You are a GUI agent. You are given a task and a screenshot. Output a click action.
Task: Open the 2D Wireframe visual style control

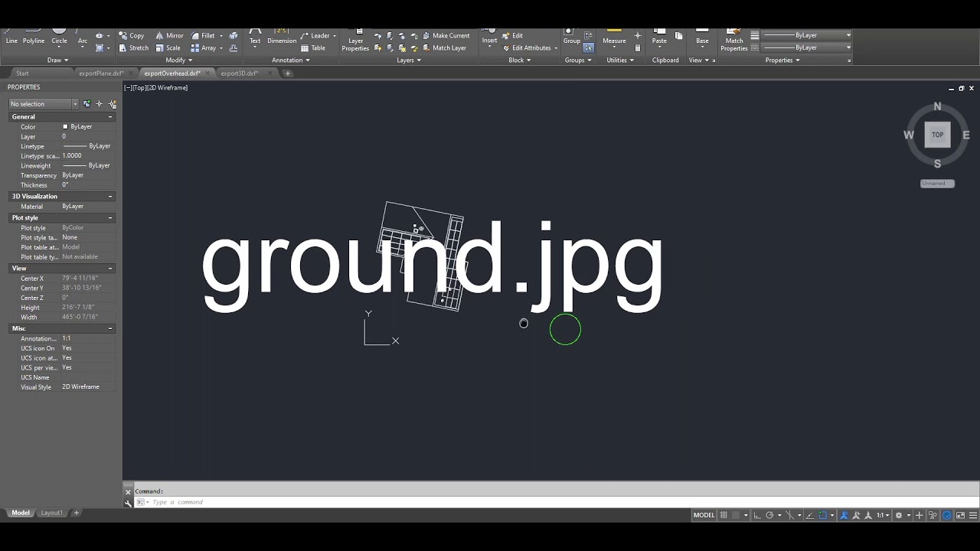click(168, 88)
